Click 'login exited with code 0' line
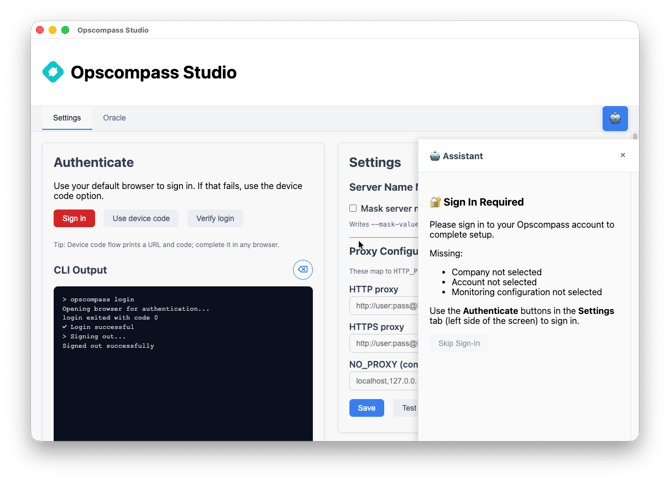The image size is (670, 482). (x=110, y=317)
